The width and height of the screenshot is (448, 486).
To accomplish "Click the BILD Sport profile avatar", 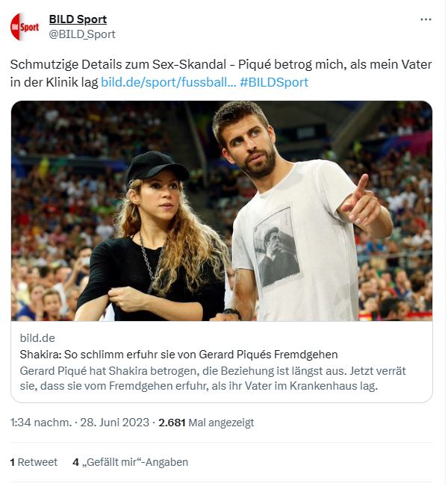I will click(x=25, y=26).
